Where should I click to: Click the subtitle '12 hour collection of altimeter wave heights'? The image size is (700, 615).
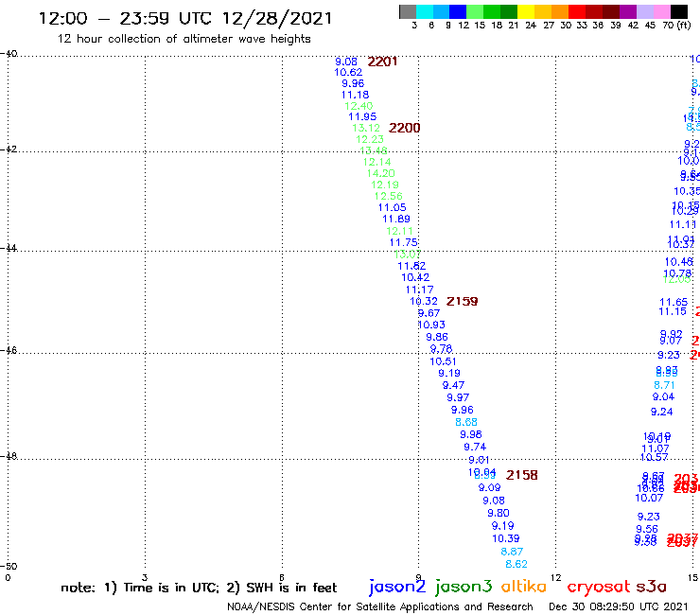click(x=184, y=39)
